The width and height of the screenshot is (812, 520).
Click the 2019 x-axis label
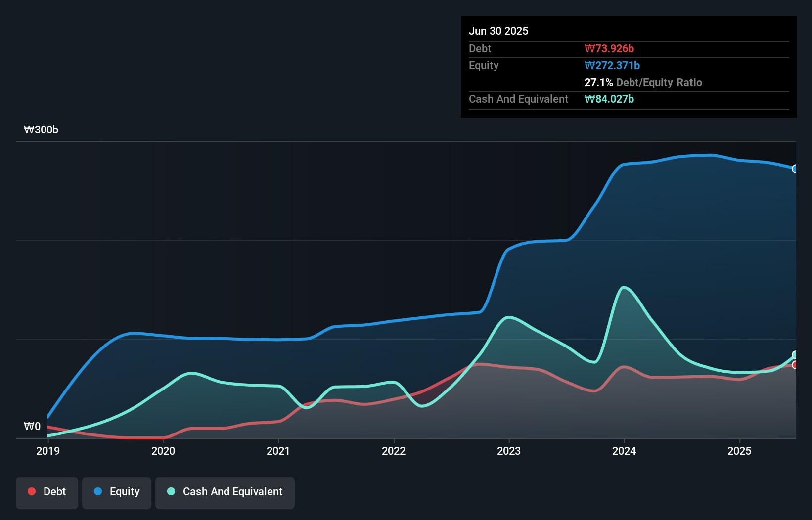(48, 451)
